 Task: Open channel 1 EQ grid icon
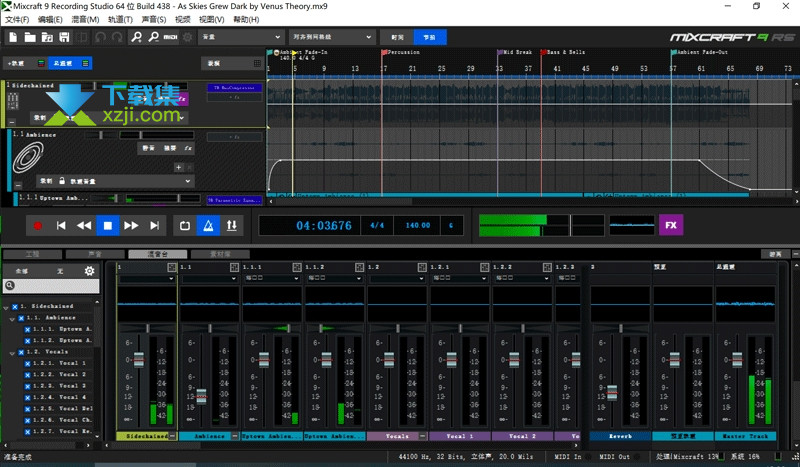pos(171,267)
